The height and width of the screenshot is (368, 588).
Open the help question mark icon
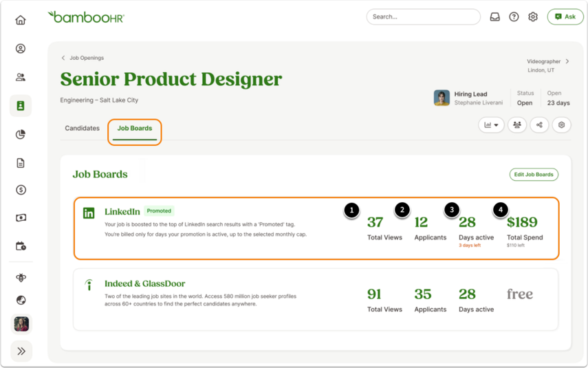pos(514,17)
